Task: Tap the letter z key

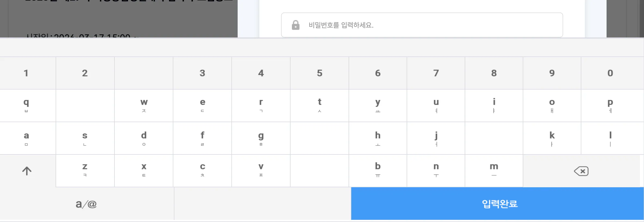Action: pyautogui.click(x=85, y=171)
